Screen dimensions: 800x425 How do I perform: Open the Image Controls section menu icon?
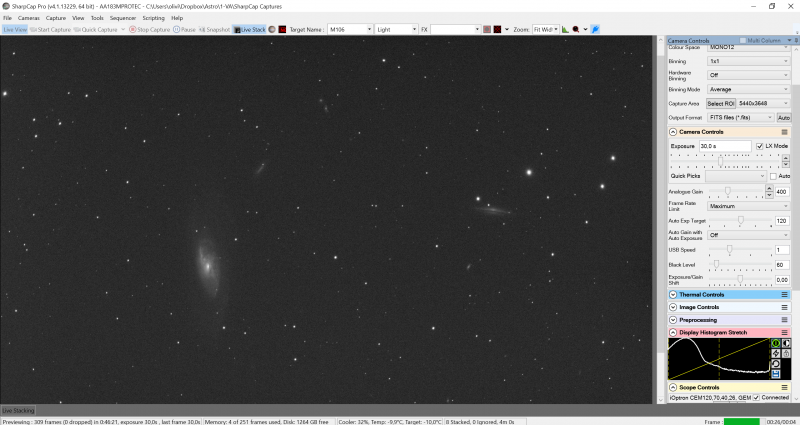784,307
